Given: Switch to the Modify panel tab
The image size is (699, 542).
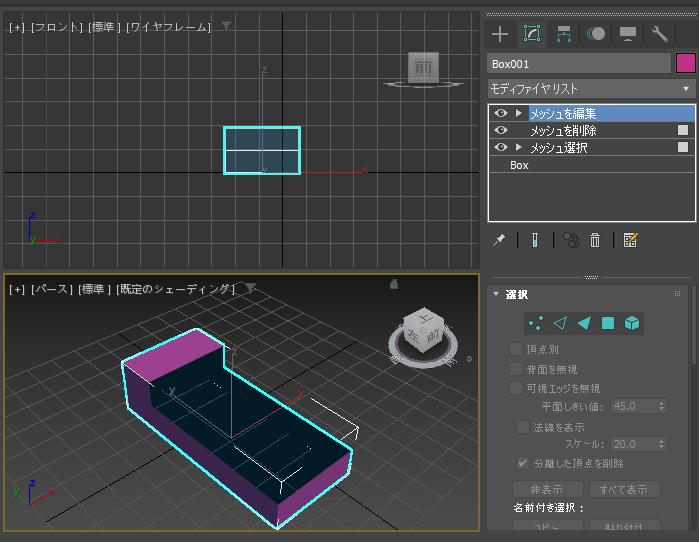Looking at the screenshot, I should click(x=532, y=34).
